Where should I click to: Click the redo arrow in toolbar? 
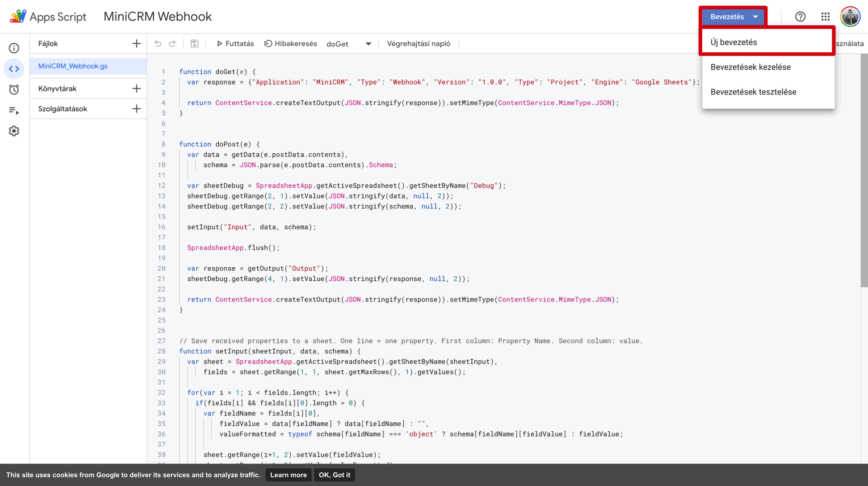pos(172,44)
